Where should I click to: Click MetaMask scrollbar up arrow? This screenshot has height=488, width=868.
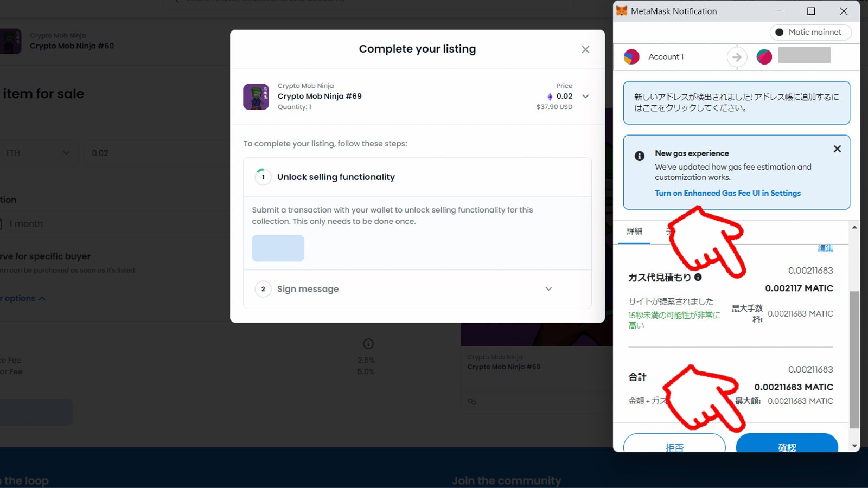(x=854, y=227)
